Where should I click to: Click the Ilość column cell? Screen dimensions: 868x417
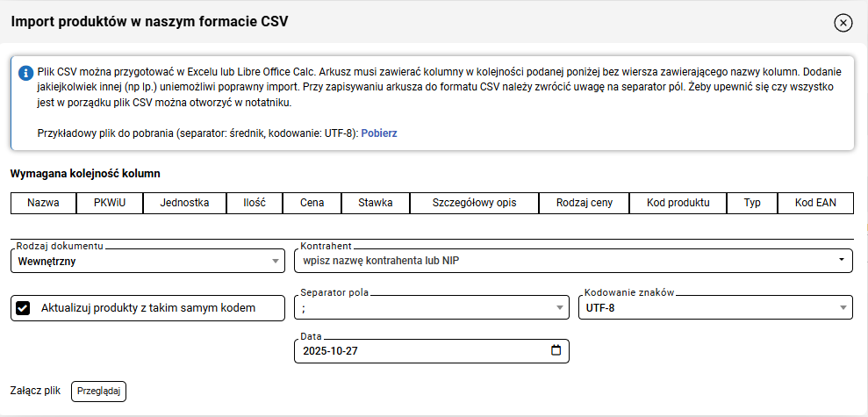(x=255, y=203)
